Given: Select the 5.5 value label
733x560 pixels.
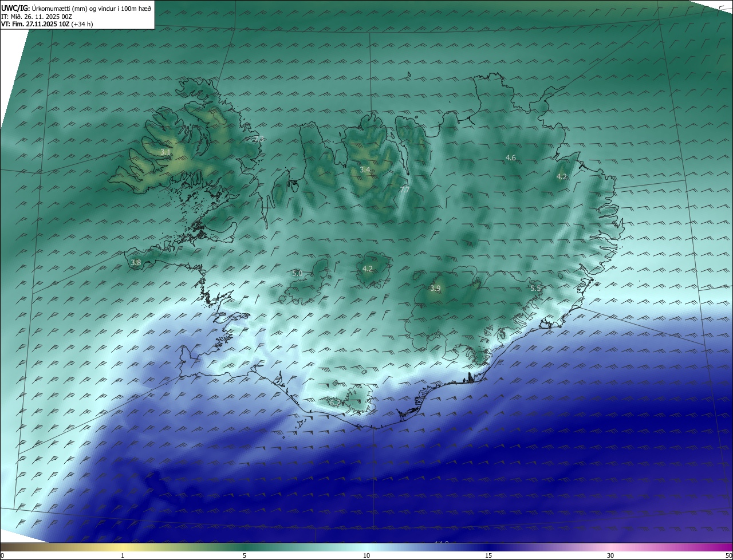Looking at the screenshot, I should [x=535, y=289].
